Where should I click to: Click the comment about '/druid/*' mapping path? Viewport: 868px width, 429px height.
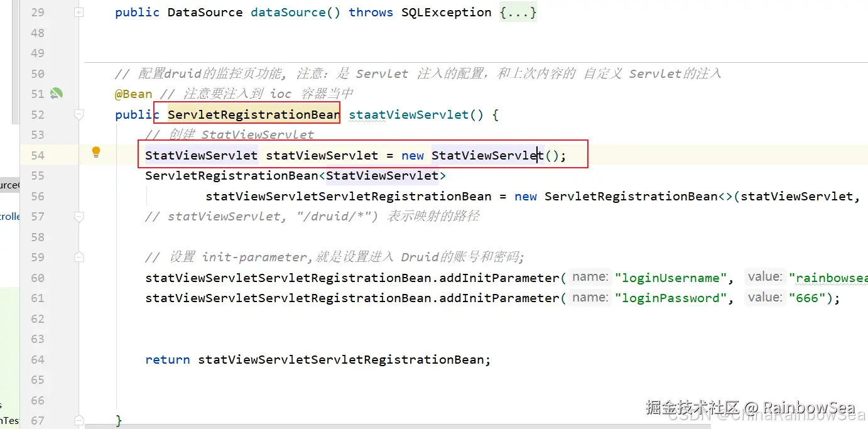pos(312,217)
